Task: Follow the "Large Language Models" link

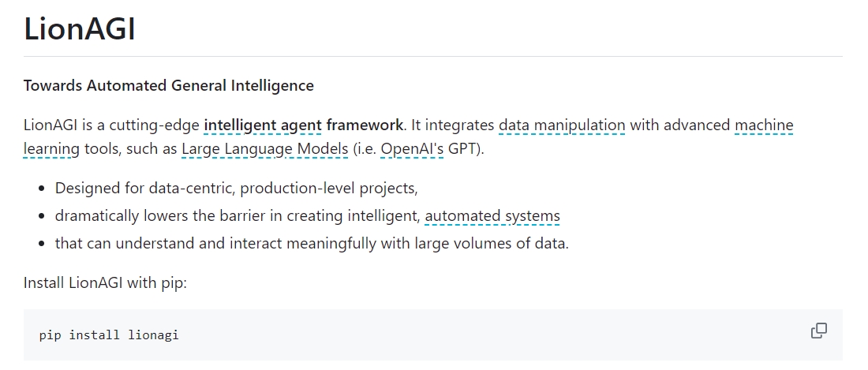Action: 264,149
